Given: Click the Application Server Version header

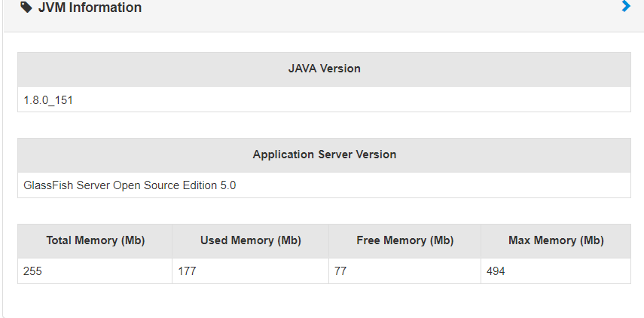Looking at the screenshot, I should pos(324,154).
